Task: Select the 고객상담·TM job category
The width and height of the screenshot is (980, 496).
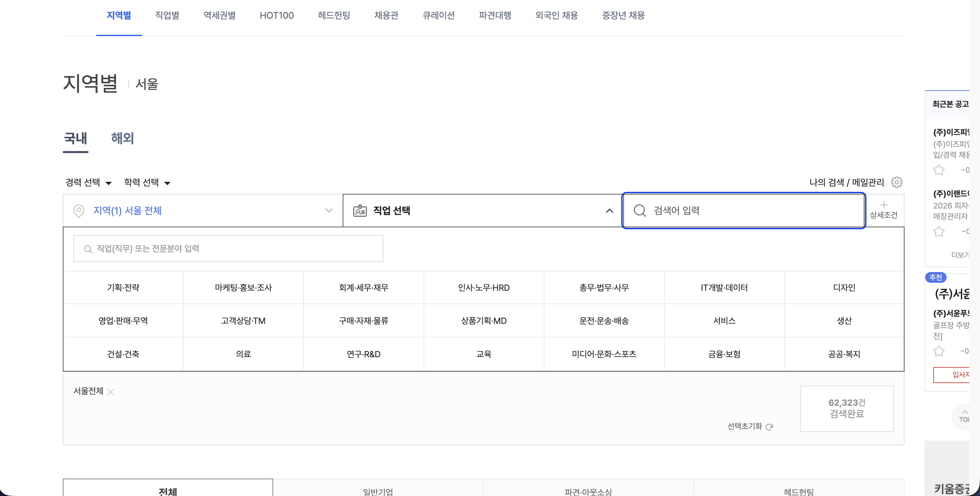Action: click(x=243, y=321)
